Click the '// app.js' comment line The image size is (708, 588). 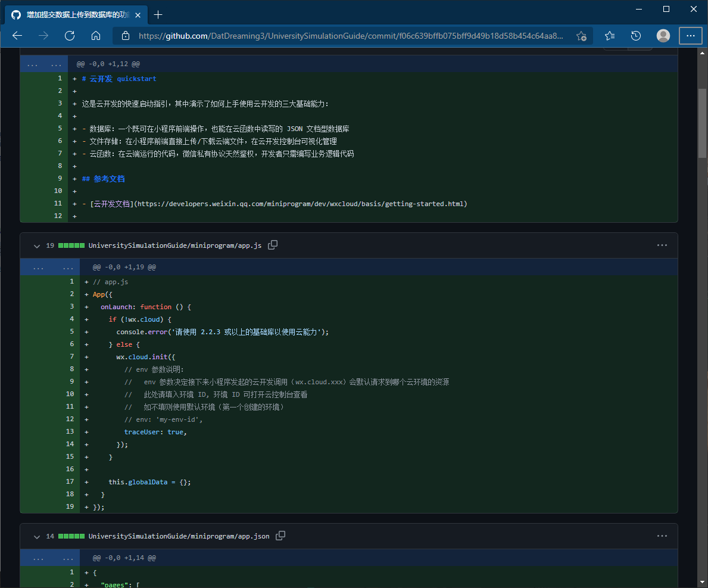click(x=111, y=282)
